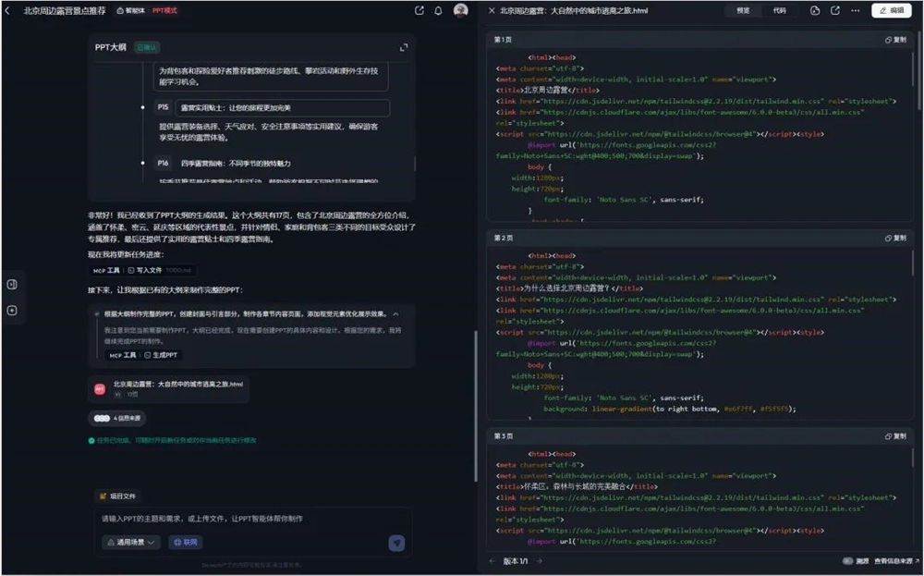Go to previous version arrow
Image resolution: width=924 pixels, height=576 pixels.
tap(492, 561)
